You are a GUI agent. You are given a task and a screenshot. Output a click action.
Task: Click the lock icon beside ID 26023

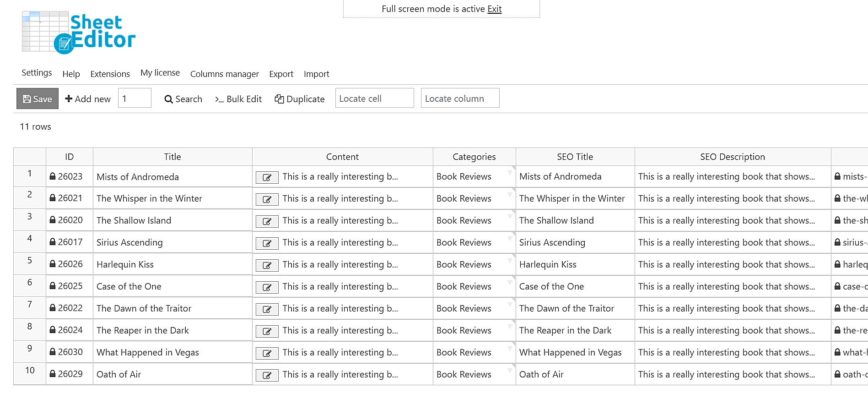coord(53,176)
